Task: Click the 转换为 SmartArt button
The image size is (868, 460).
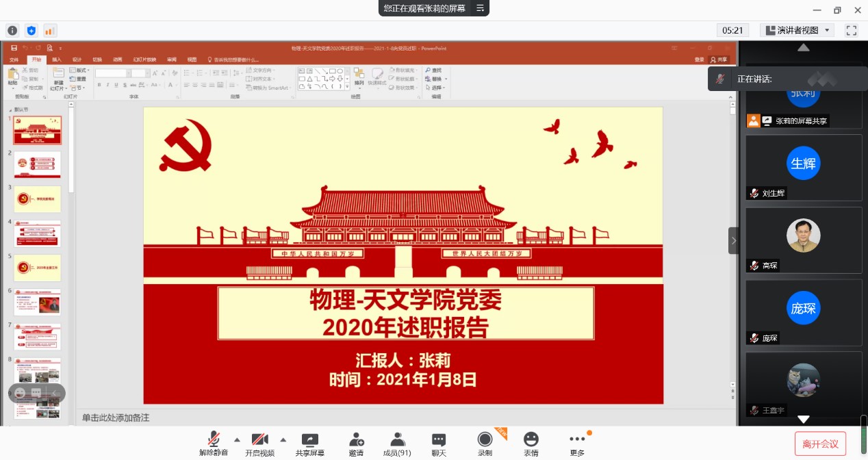Action: tap(268, 88)
